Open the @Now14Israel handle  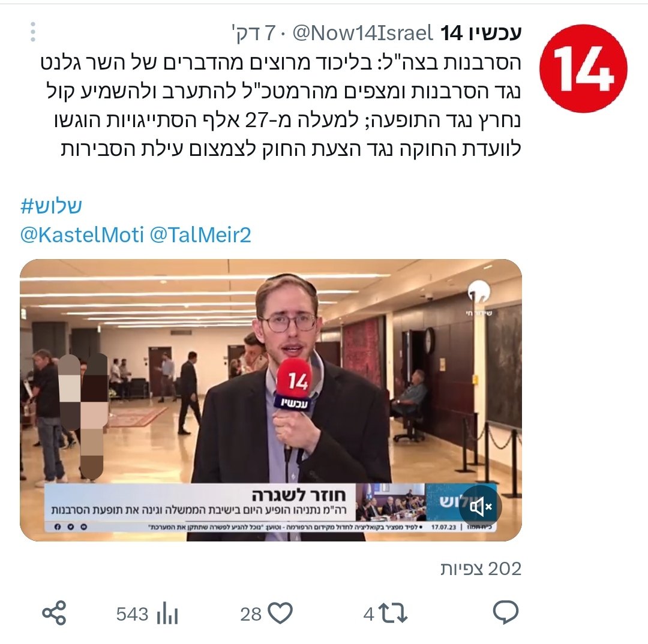point(363,32)
